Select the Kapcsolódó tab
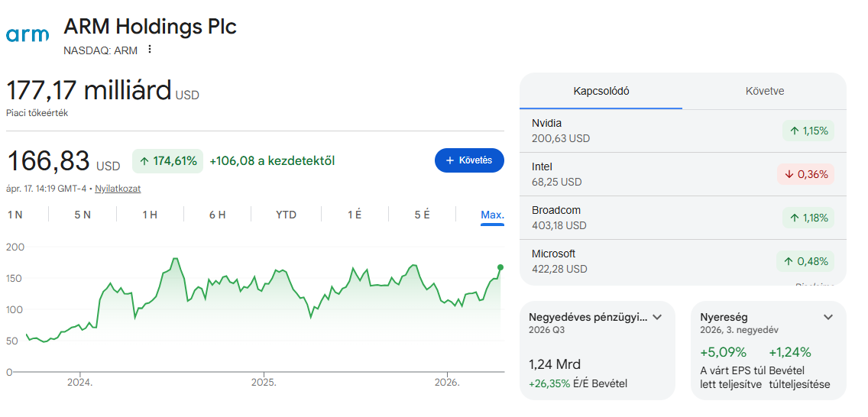Viewport: 868px width, 417px height. pos(601,91)
